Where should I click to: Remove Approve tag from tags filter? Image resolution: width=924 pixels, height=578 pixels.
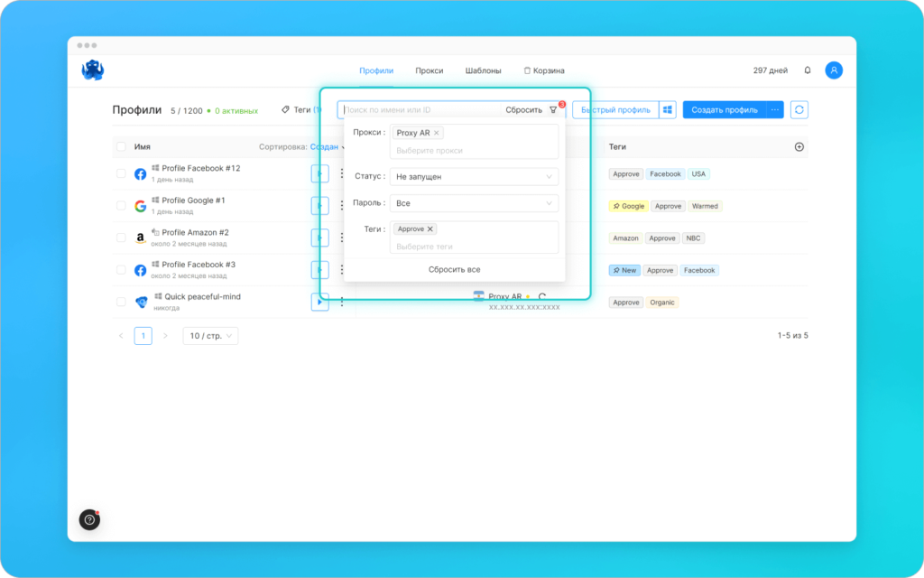pyautogui.click(x=430, y=228)
